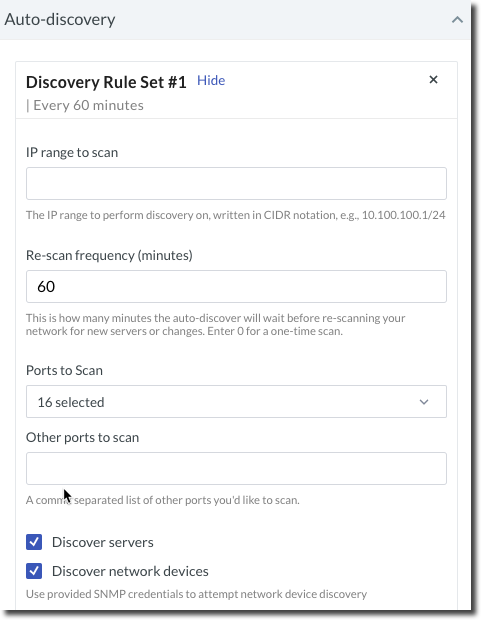Click the SNMP credentials hint text
This screenshot has height=620, width=481.
coord(197,594)
